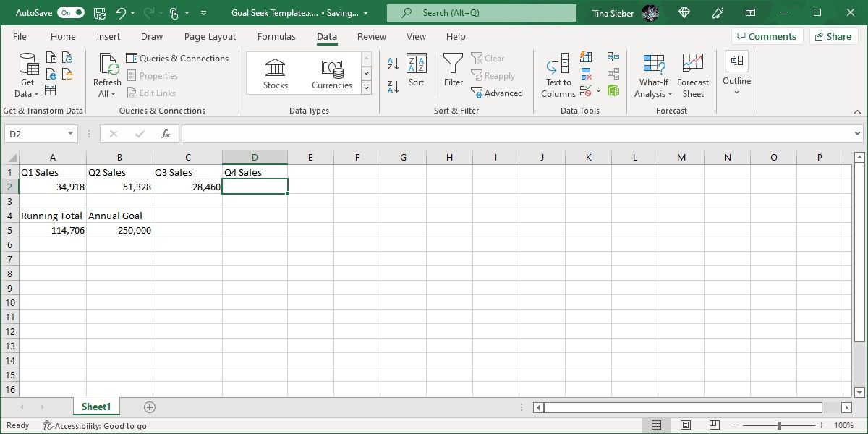Create a Forecast Sheet
This screenshot has width=868, height=434.
coord(692,75)
